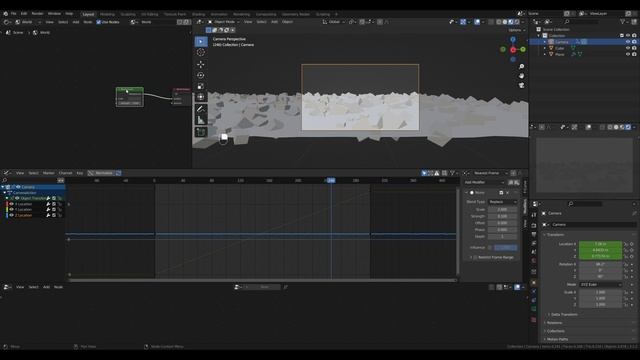640x360 pixels.
Task: Open the Output properties tab icon
Action: (x=534, y=234)
